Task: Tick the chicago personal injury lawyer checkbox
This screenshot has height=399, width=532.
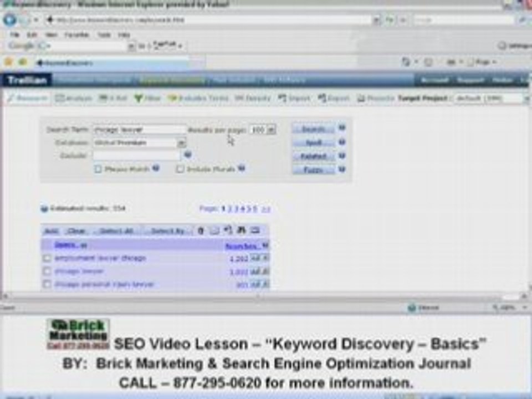Action: click(x=47, y=284)
